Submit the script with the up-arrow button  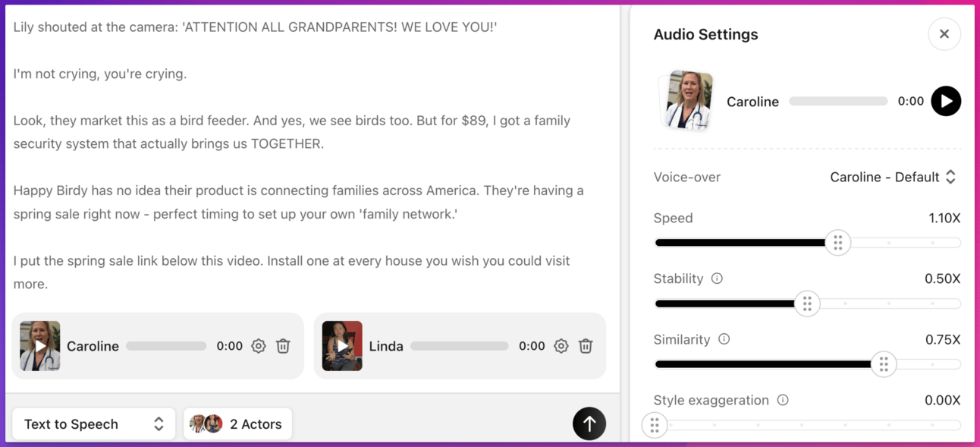589,423
